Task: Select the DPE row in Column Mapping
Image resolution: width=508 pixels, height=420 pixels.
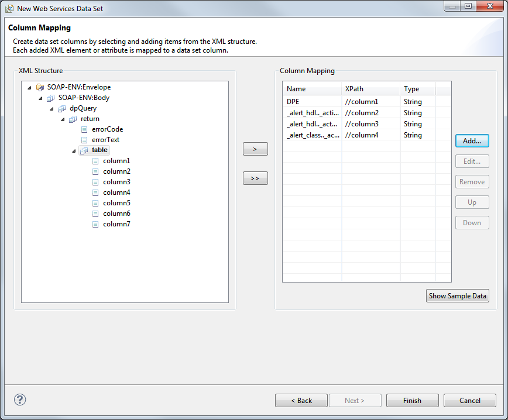Action: [x=293, y=102]
